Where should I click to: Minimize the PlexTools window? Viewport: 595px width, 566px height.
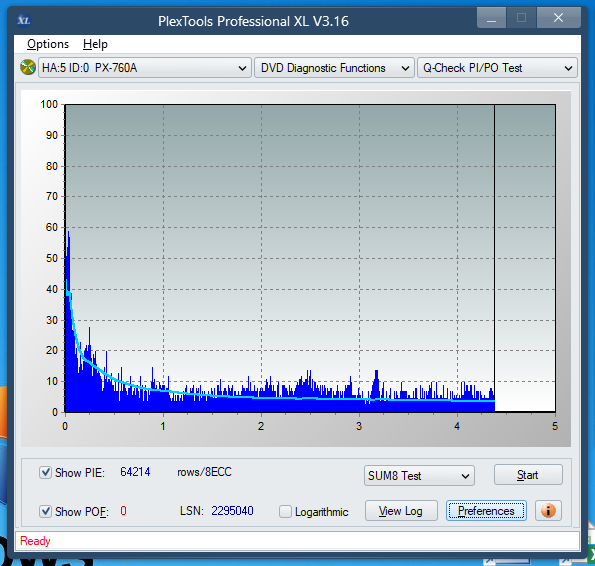tap(491, 18)
